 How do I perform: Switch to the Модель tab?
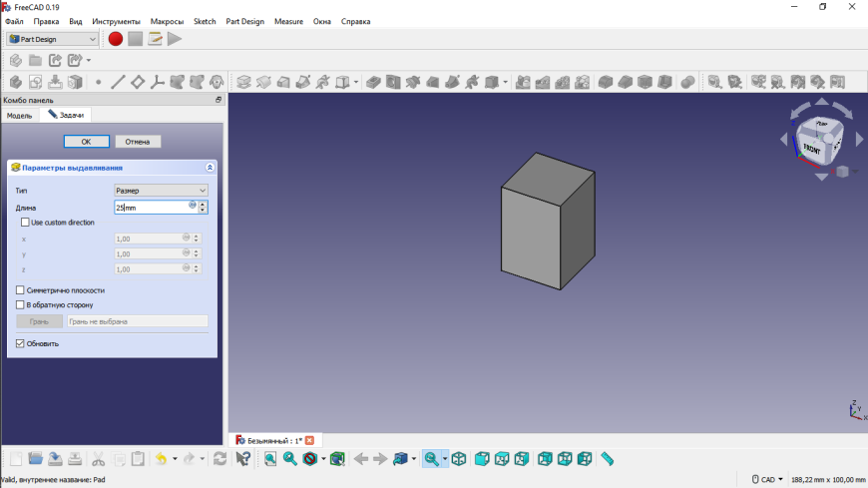pyautogui.click(x=20, y=116)
